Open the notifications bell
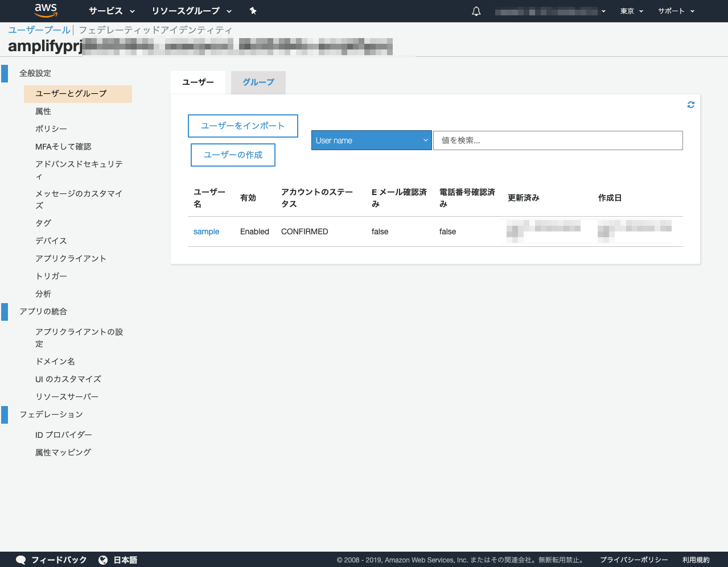 [476, 11]
